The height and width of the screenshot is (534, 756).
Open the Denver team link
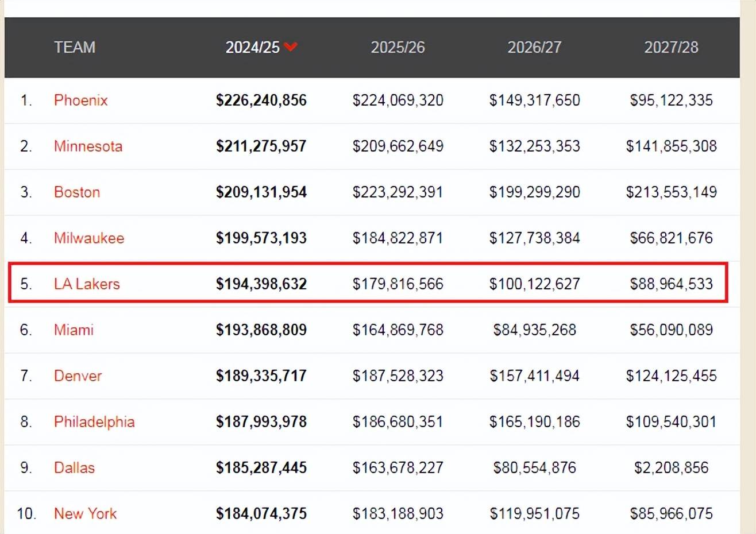[78, 376]
